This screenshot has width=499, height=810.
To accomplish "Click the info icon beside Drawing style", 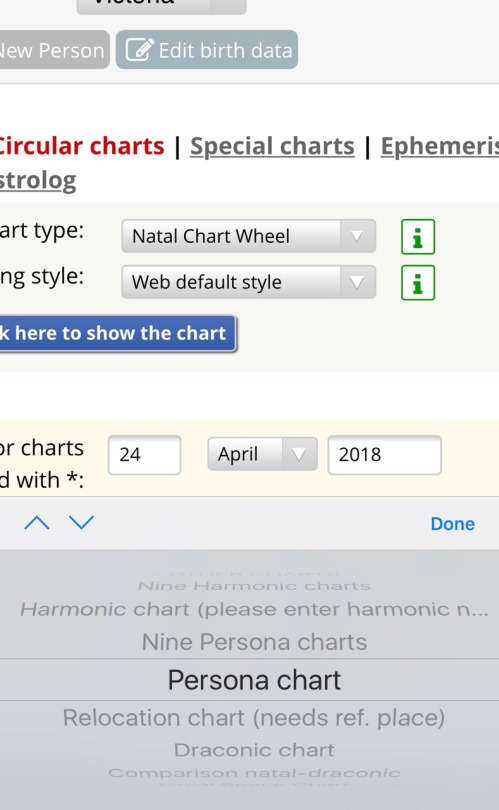I will pyautogui.click(x=418, y=283).
